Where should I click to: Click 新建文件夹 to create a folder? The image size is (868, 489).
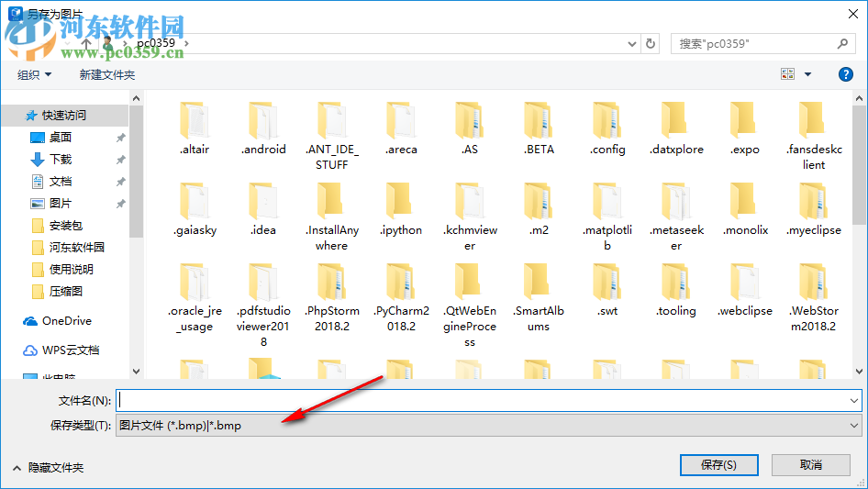click(106, 74)
